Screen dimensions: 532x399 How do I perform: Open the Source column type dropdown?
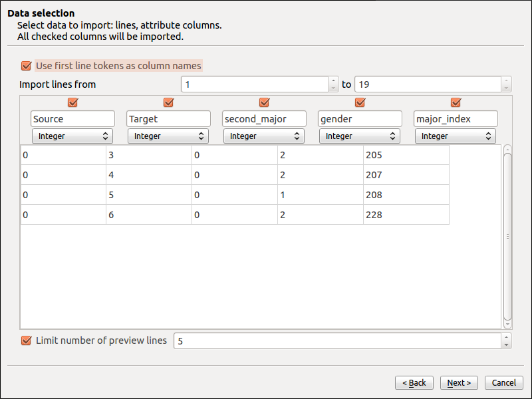tap(72, 136)
